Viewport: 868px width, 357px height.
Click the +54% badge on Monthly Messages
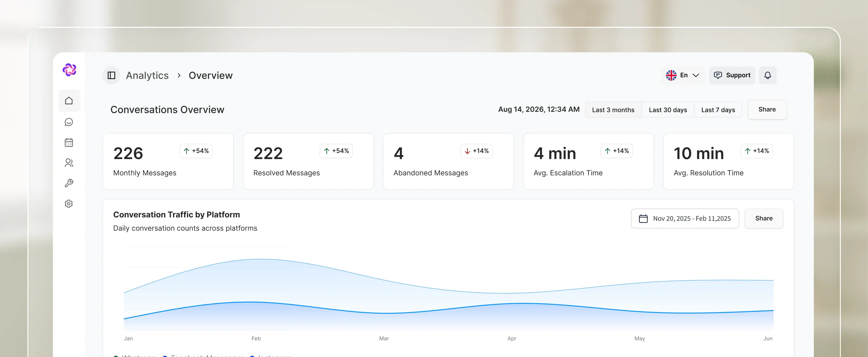(x=196, y=151)
